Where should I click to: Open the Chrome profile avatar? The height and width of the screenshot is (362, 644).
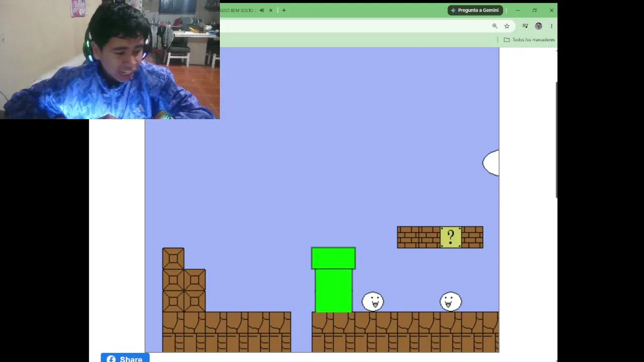point(538,26)
